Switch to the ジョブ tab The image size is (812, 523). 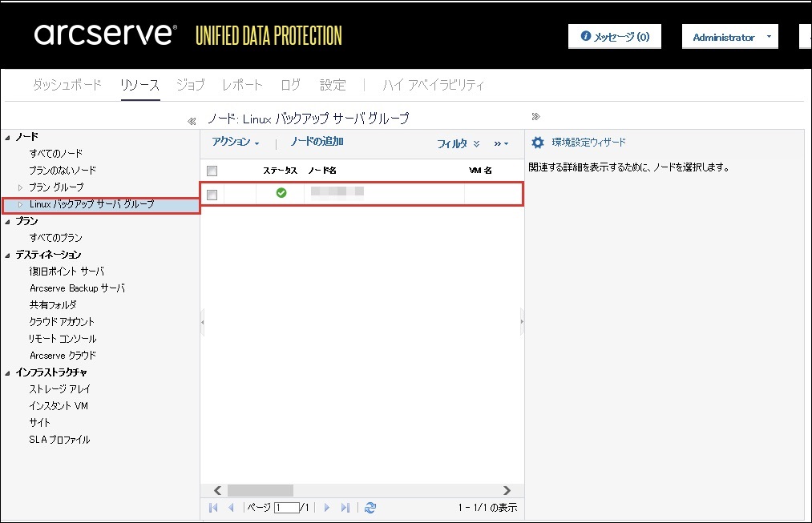pyautogui.click(x=191, y=85)
